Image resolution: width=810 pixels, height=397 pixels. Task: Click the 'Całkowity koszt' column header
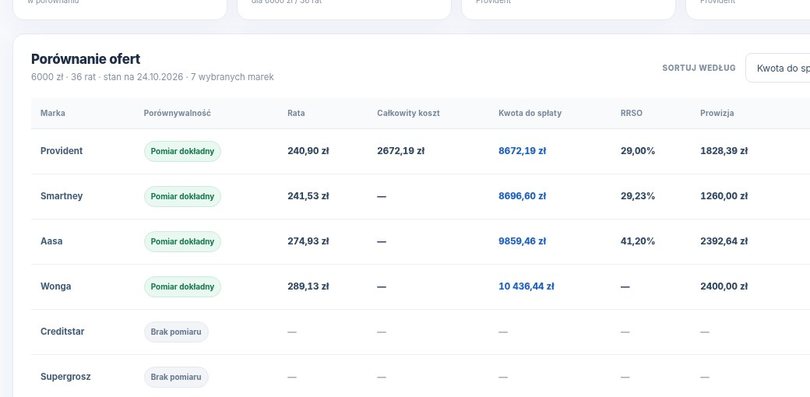click(408, 113)
